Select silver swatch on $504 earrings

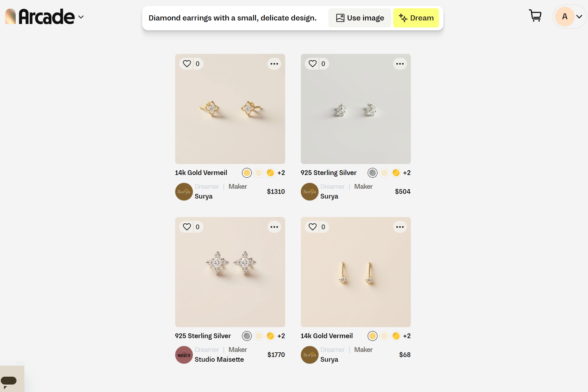pyautogui.click(x=372, y=173)
